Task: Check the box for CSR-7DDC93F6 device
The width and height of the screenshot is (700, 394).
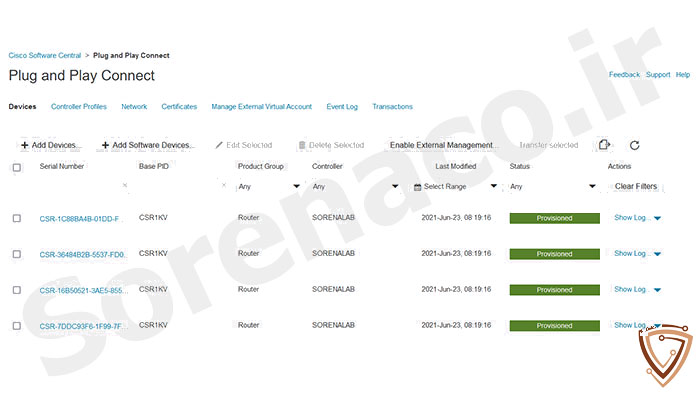Action: (17, 326)
